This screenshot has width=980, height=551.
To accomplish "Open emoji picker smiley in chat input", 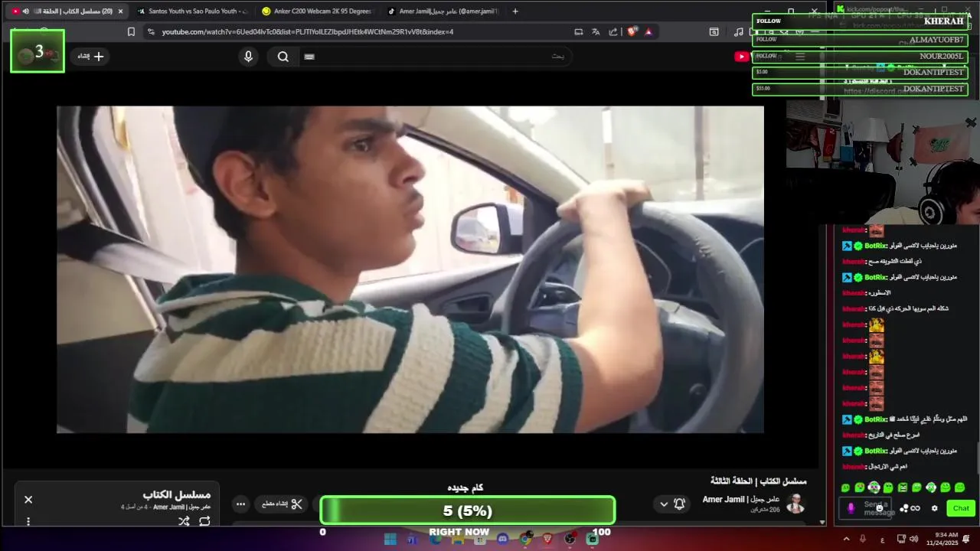I will point(880,508).
